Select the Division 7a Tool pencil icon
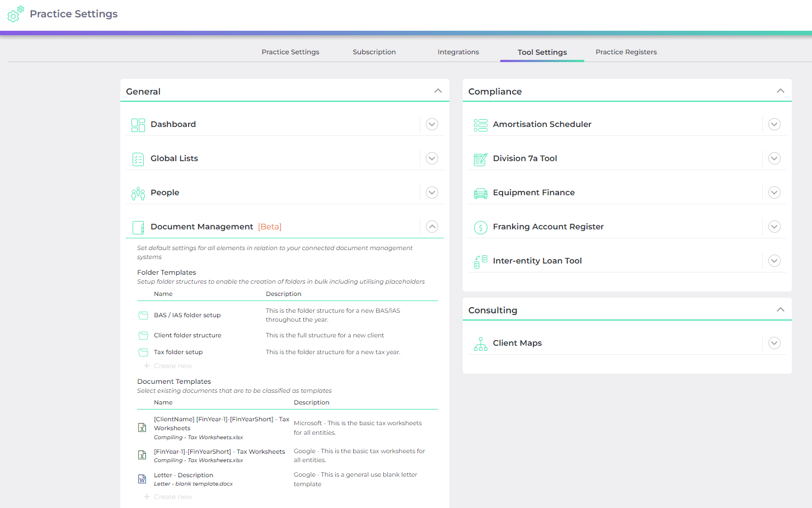 point(480,158)
